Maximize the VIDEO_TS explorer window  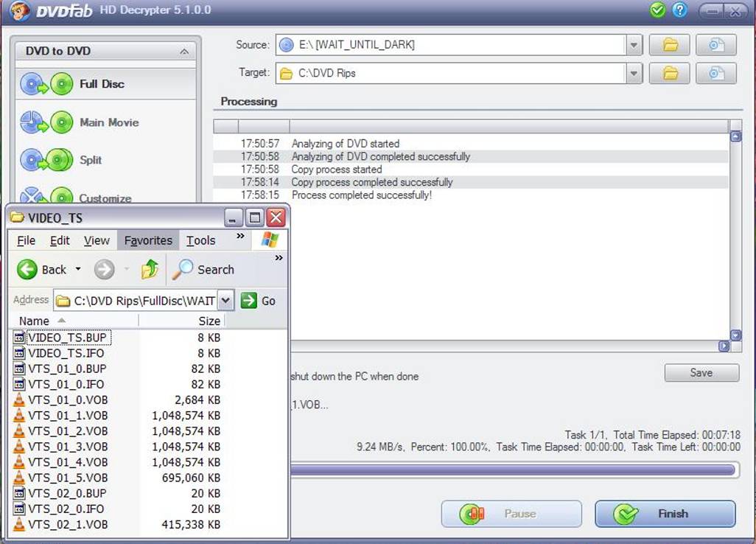254,218
